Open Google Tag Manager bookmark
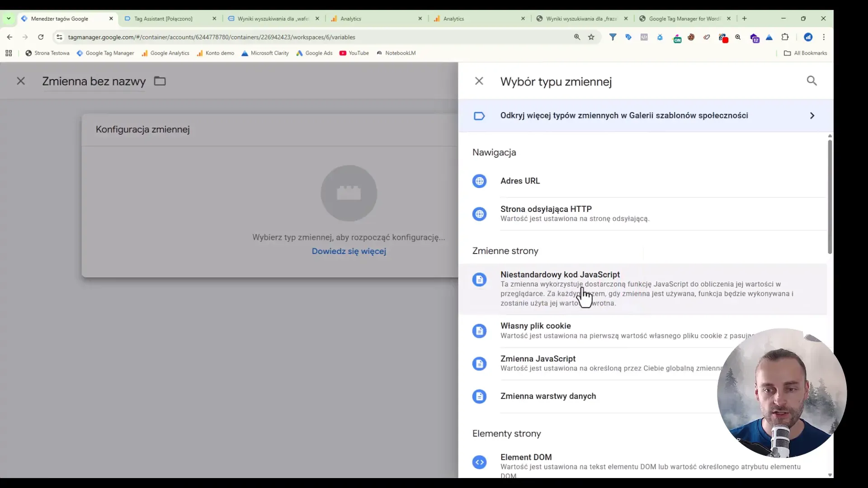The height and width of the screenshot is (488, 868). coord(105,53)
